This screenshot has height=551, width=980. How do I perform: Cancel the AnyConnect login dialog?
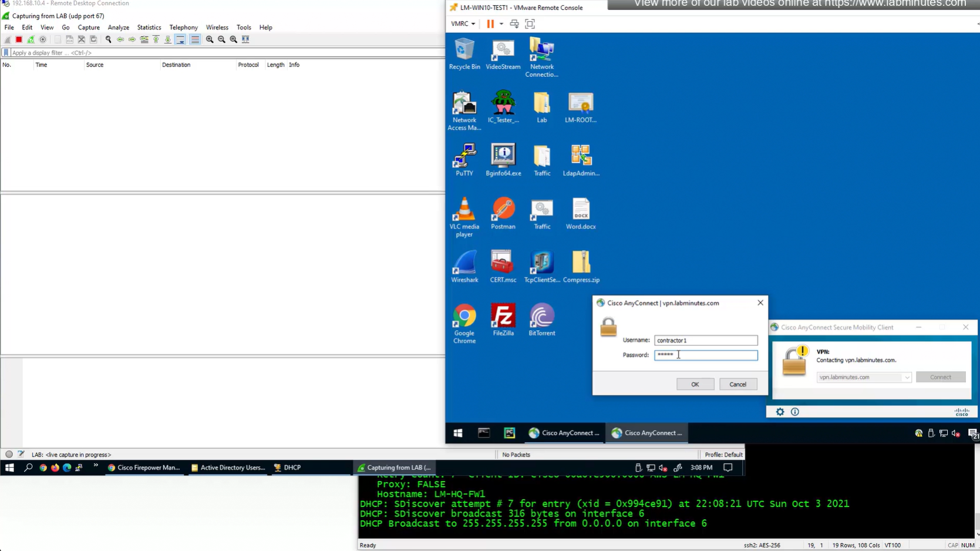click(x=737, y=384)
